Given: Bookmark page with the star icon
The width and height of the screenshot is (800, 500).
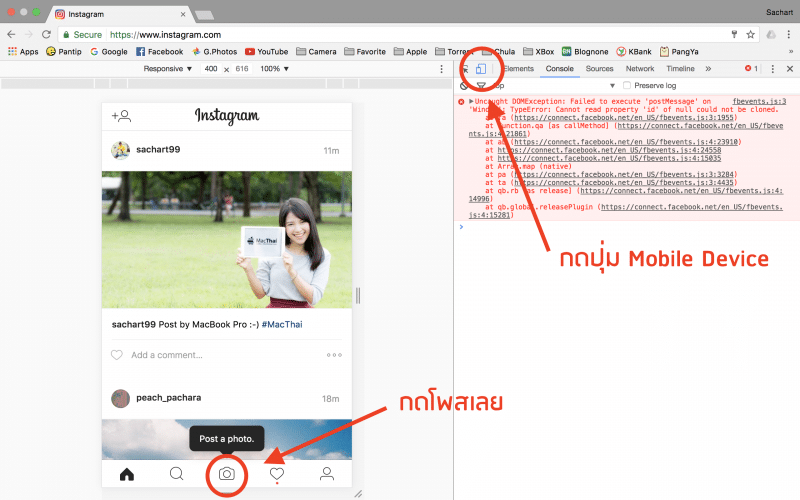Looking at the screenshot, I should [x=751, y=34].
